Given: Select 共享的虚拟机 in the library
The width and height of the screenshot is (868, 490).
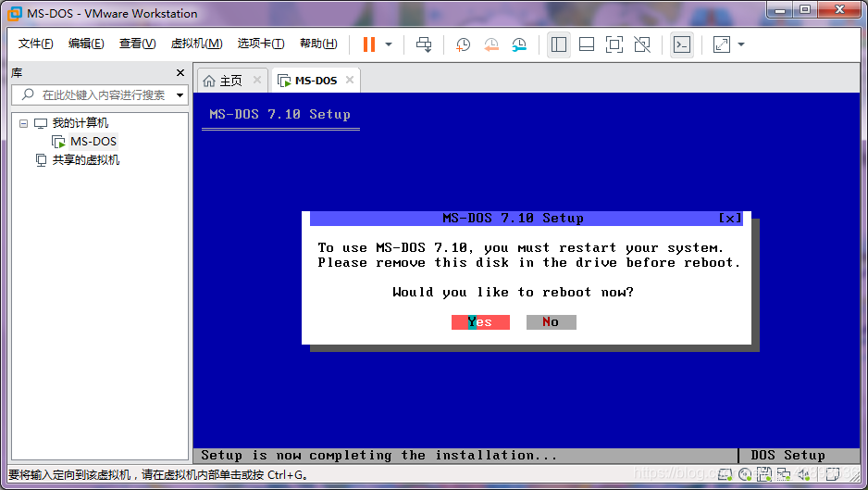Looking at the screenshot, I should 86,160.
